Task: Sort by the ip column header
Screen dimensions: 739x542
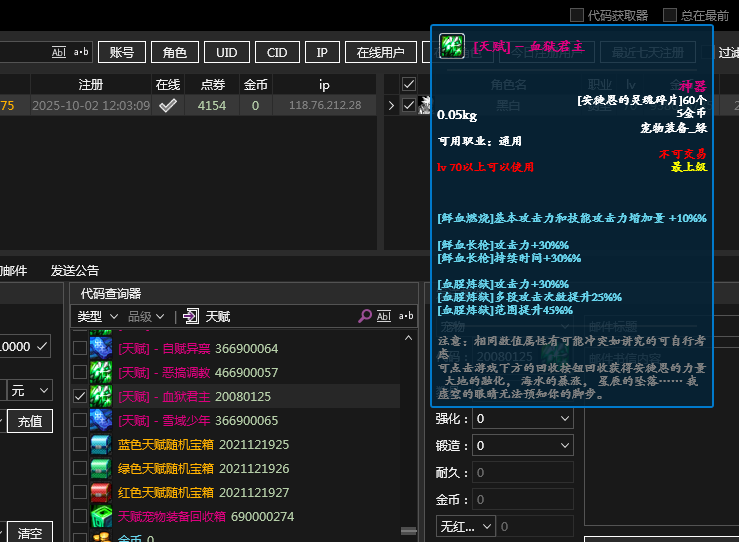Action: (x=324, y=84)
